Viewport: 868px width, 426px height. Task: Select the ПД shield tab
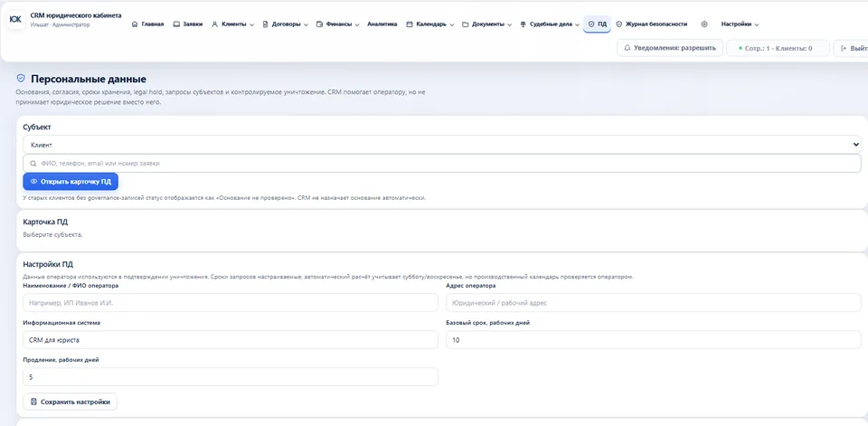point(597,24)
